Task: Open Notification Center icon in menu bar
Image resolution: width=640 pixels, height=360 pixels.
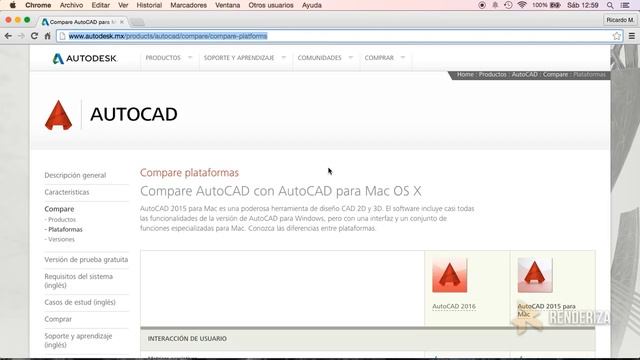Action: point(625,5)
